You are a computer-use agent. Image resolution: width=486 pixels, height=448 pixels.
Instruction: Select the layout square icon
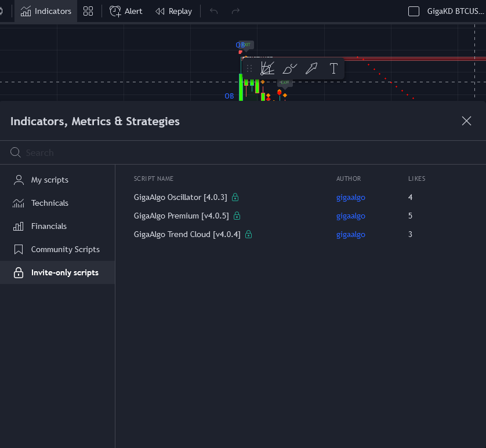pos(414,11)
